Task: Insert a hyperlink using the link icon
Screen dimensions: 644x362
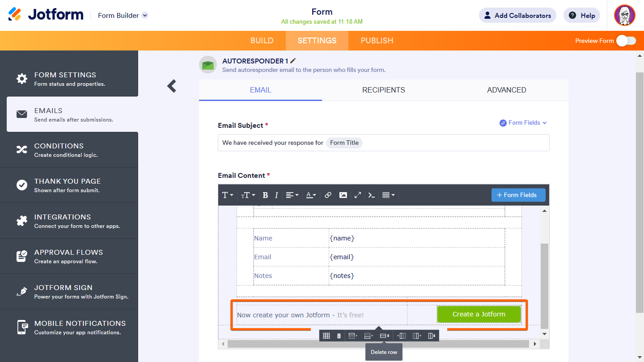Action: tap(328, 195)
